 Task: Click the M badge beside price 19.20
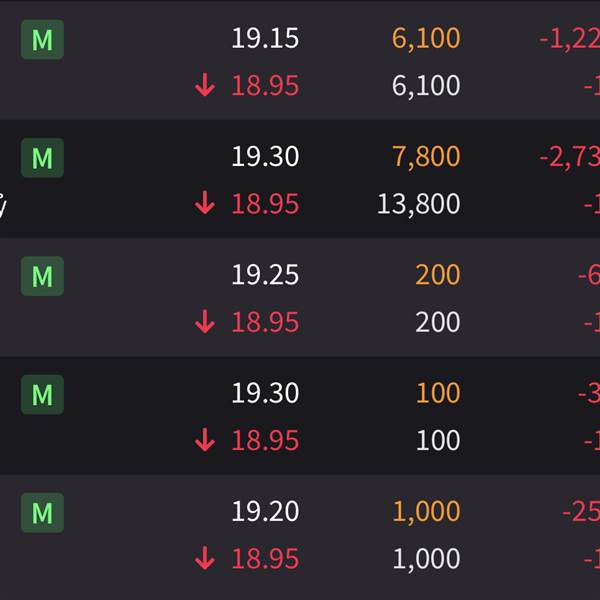point(42,512)
